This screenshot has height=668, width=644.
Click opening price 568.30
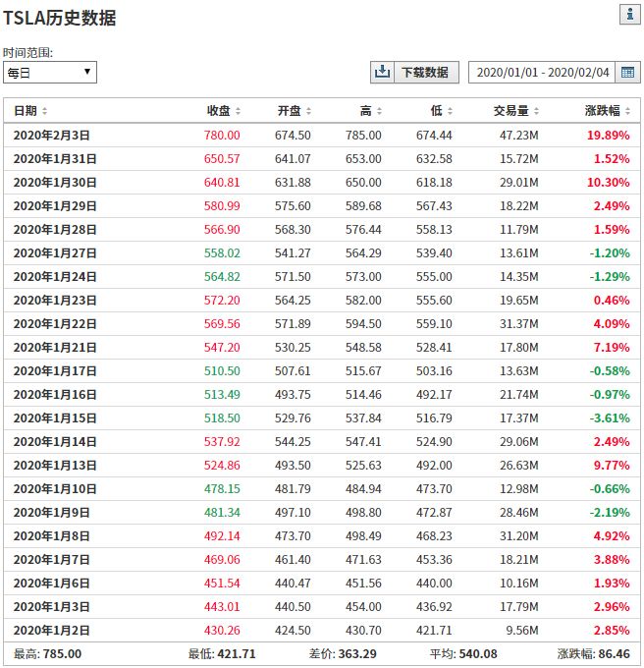click(x=293, y=230)
